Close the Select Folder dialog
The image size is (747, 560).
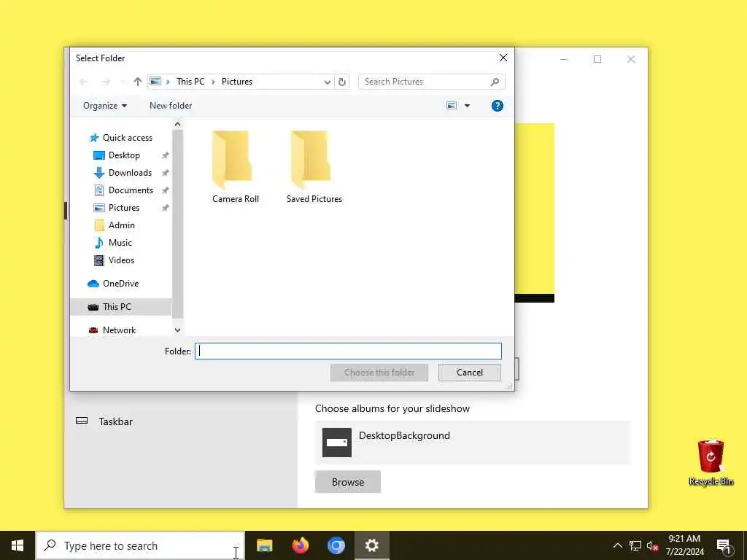[503, 58]
